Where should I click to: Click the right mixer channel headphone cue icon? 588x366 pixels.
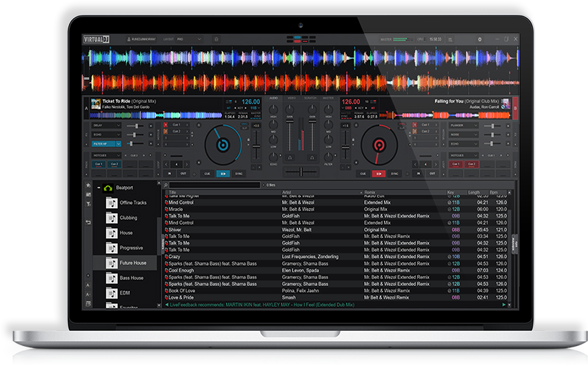click(x=312, y=158)
